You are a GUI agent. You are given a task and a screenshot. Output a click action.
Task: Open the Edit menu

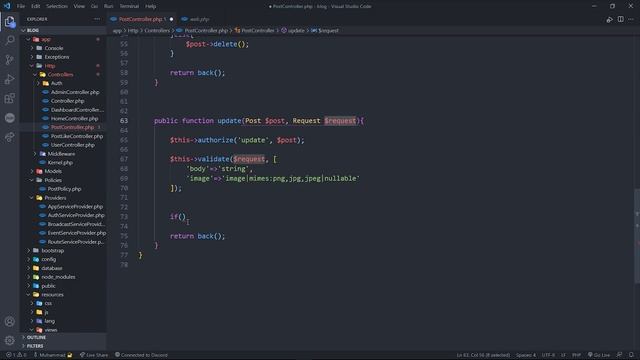click(36, 6)
